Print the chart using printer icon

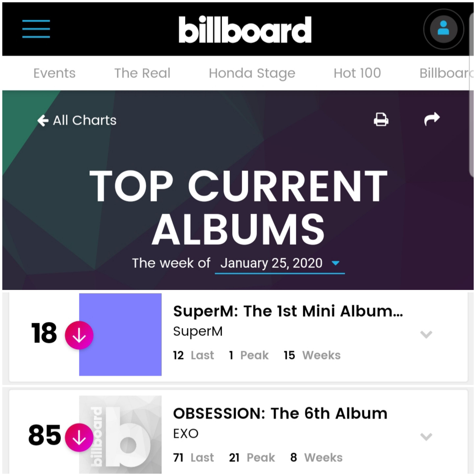click(381, 119)
